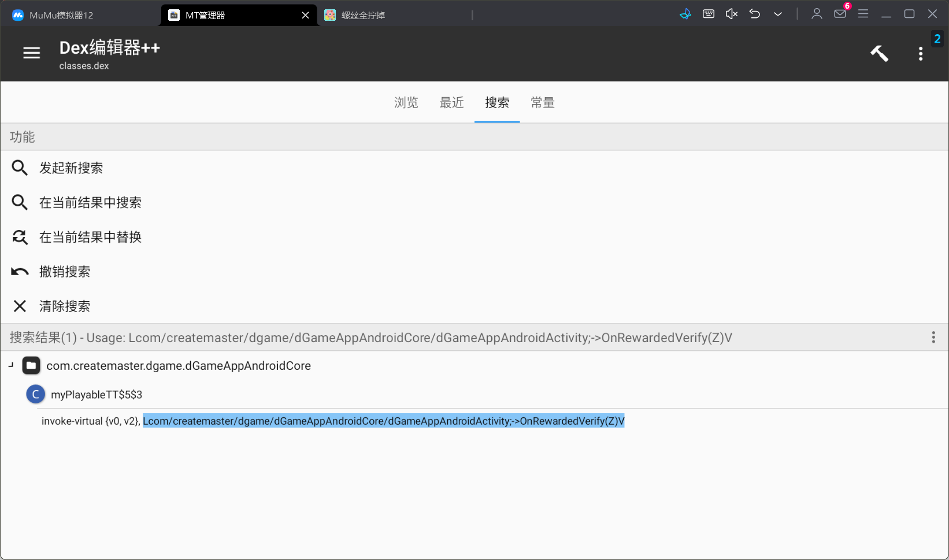Open the invoke-virtual OnRewardedVerify result line
The width and height of the screenshot is (949, 560).
coord(333,421)
